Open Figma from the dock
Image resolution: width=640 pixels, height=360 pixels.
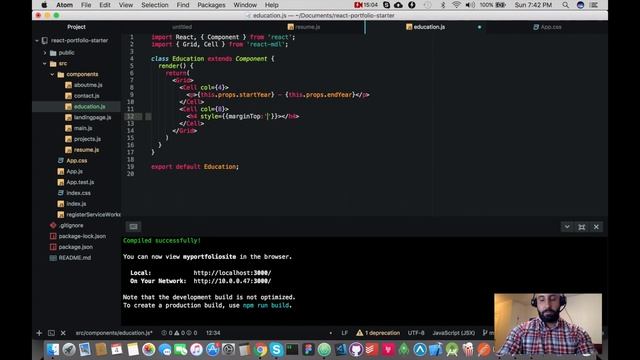[x=308, y=349]
